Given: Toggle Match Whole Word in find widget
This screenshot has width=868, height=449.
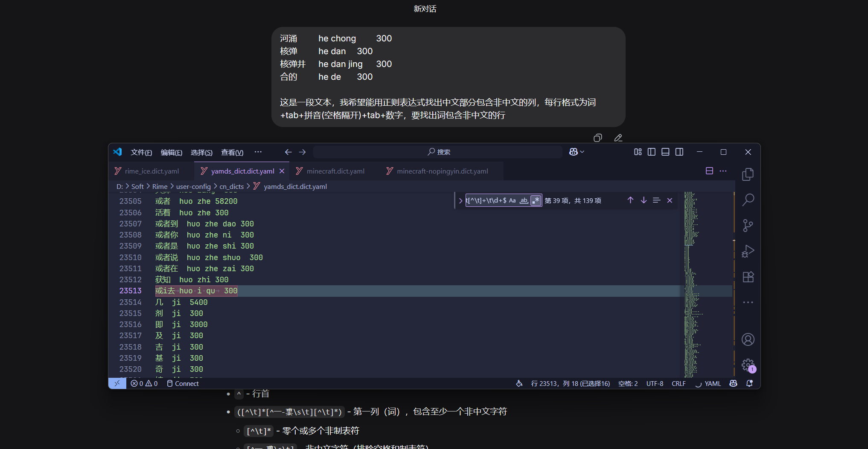Looking at the screenshot, I should (524, 200).
